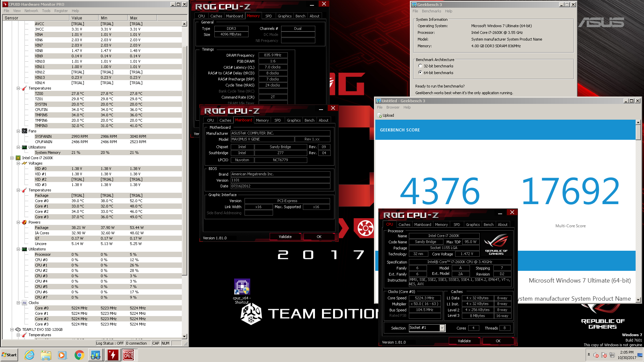Collapse the Fans node

click(18, 131)
